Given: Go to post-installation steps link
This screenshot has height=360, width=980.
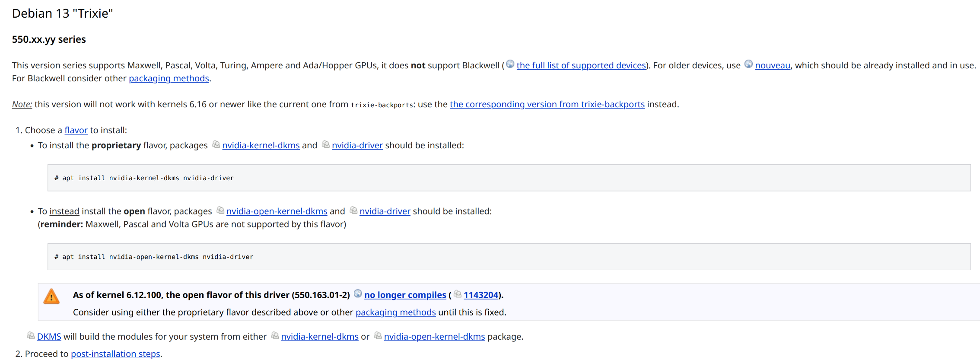Looking at the screenshot, I should point(115,354).
